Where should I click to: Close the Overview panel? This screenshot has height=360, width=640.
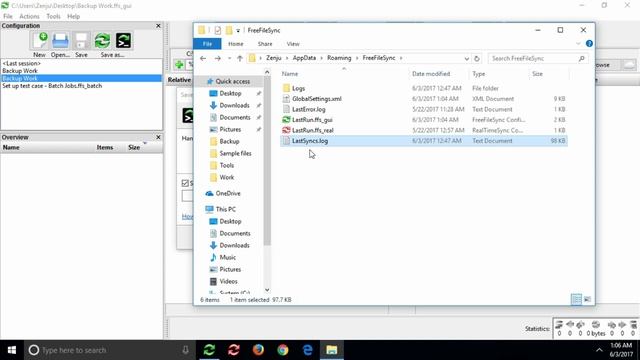pyautogui.click(x=158, y=137)
